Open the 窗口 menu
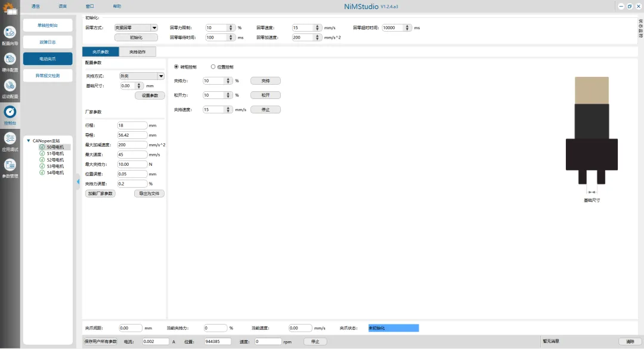 click(x=89, y=6)
